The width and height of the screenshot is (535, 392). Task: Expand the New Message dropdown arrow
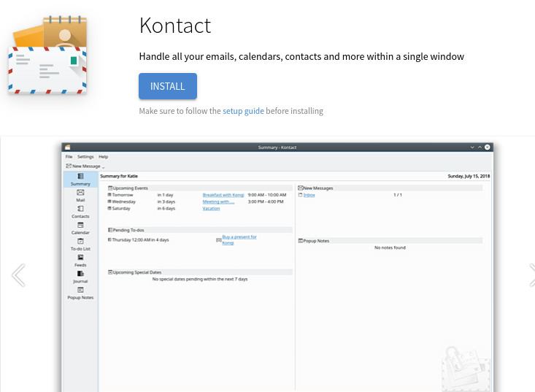103,167
